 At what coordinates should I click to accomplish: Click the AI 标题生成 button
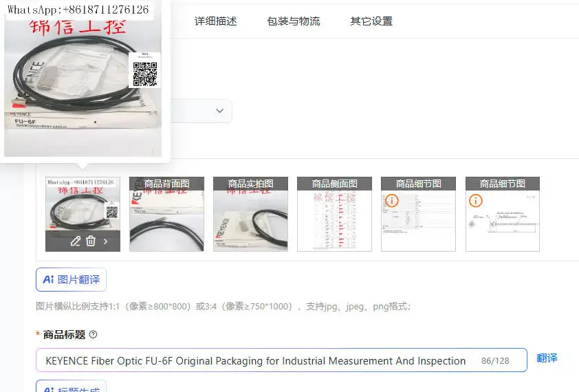click(x=72, y=386)
